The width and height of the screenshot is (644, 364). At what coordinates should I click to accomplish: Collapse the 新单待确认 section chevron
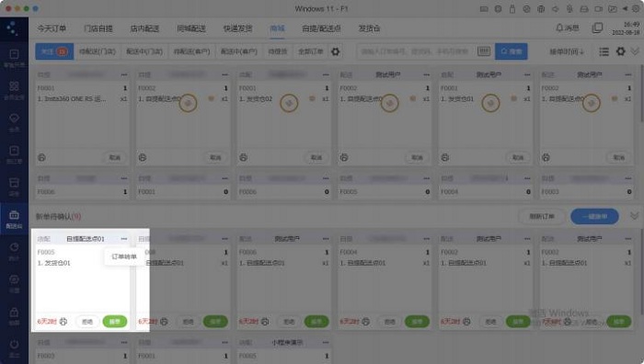pyautogui.click(x=635, y=216)
